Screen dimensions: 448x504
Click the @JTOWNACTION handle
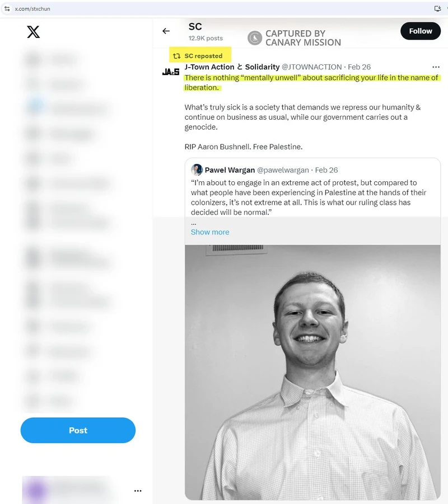311,67
